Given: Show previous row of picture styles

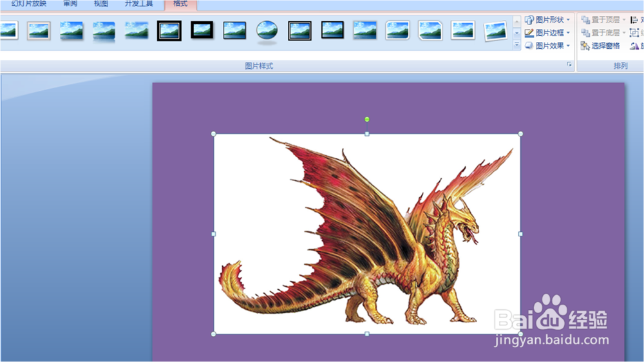Looking at the screenshot, I should (x=516, y=21).
